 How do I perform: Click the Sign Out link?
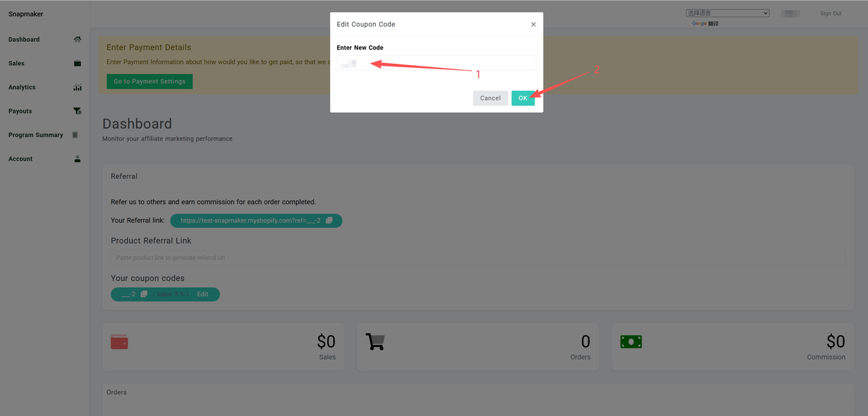[x=831, y=14]
